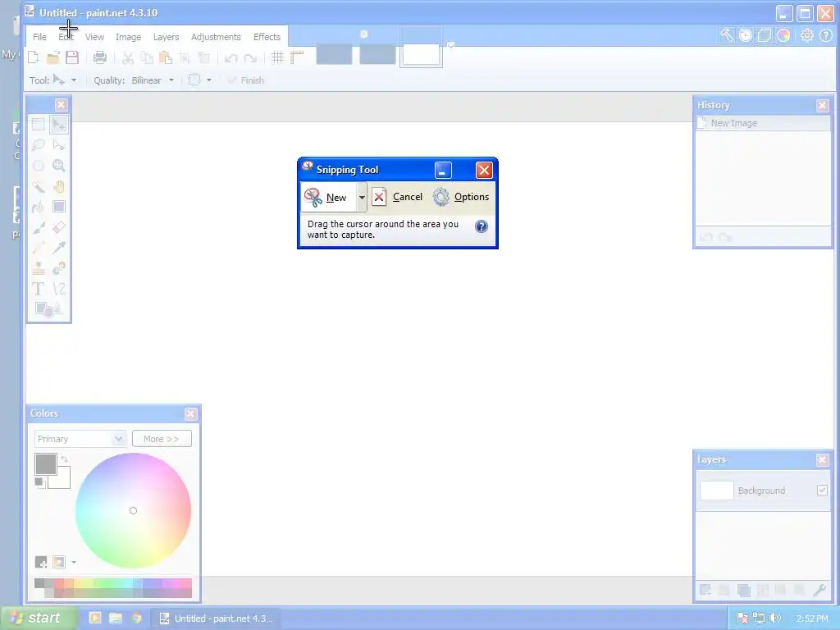Toggle the pixel grid
Viewport: 840px width, 630px height.
(x=277, y=57)
